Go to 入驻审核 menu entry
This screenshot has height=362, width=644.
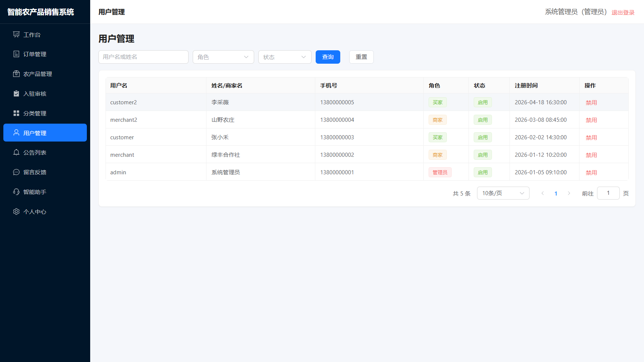click(45, 93)
